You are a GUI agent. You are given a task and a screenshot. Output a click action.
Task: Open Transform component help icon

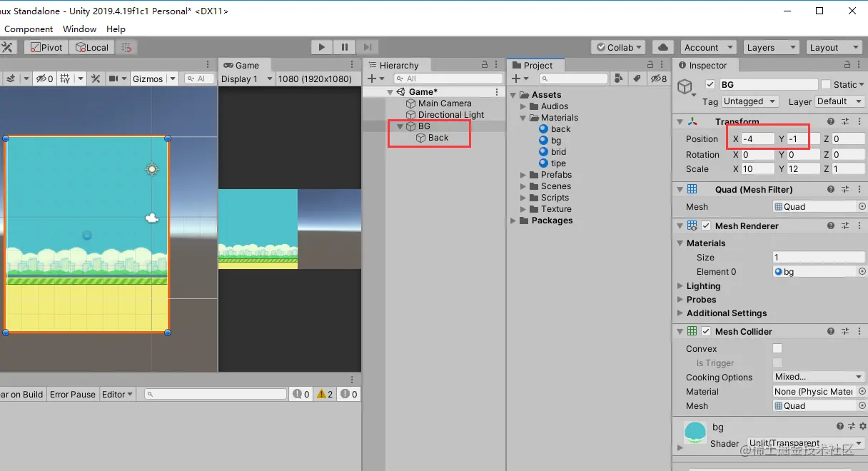click(831, 121)
